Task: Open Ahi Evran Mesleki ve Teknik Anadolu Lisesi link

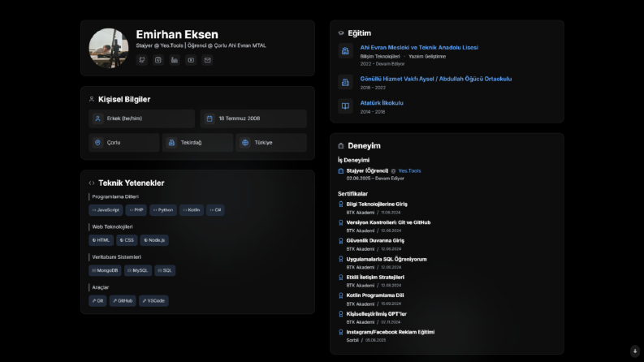Action: [x=419, y=48]
